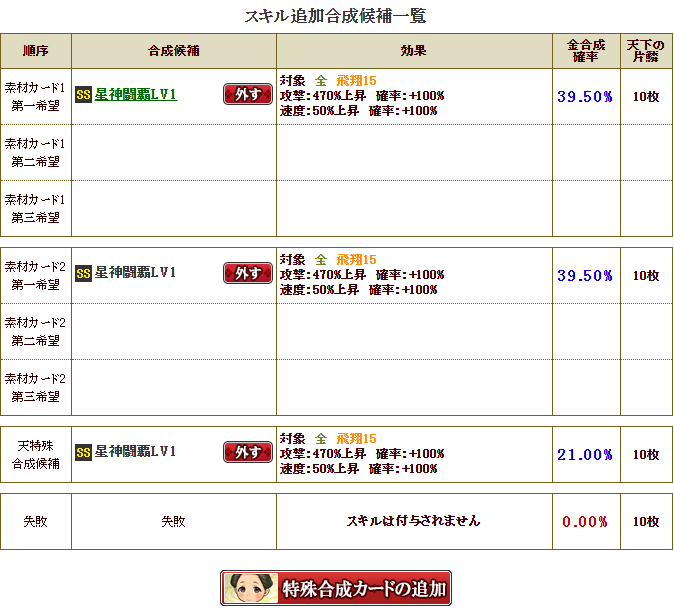Open the 星神闘覇LV1 link in 素材カード1 row
The width and height of the screenshot is (674, 612).
(135, 95)
